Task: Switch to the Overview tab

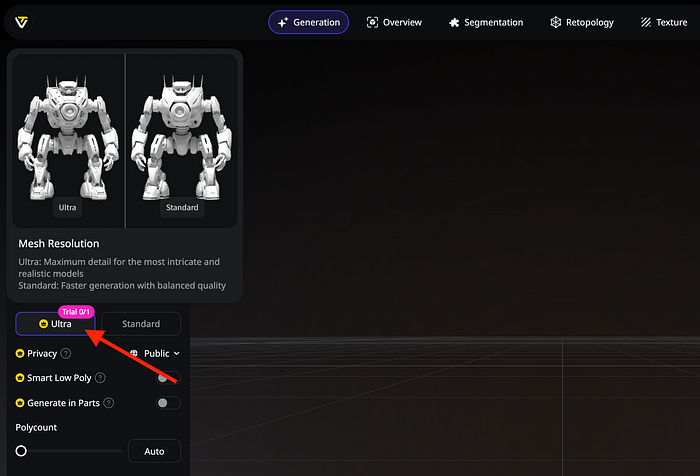Action: pyautogui.click(x=394, y=22)
